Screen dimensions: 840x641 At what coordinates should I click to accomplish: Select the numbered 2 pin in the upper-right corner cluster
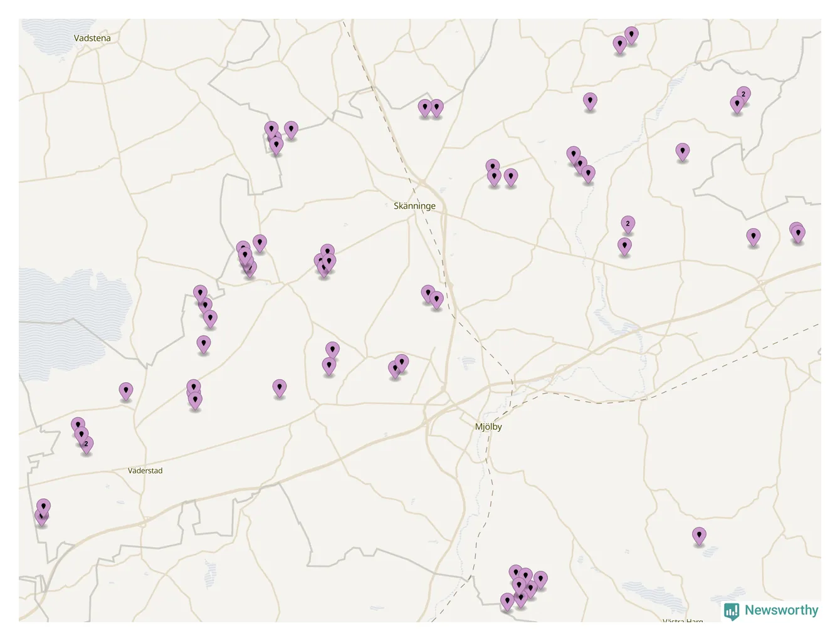click(x=743, y=95)
